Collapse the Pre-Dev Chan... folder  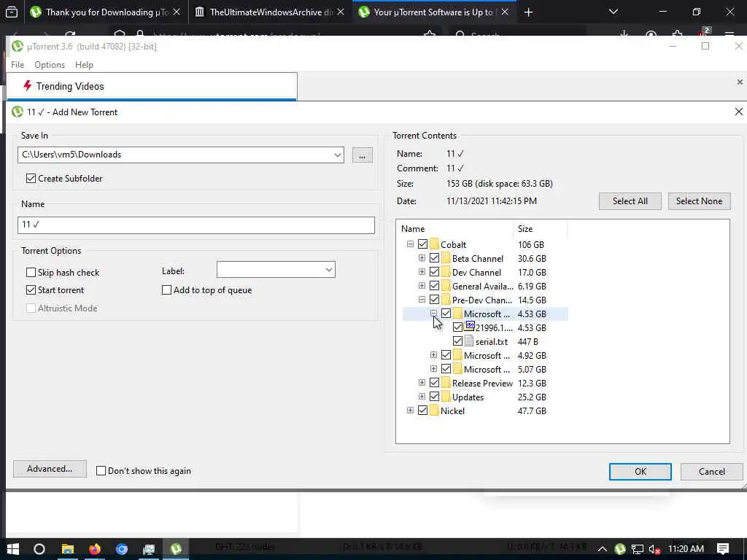click(422, 300)
